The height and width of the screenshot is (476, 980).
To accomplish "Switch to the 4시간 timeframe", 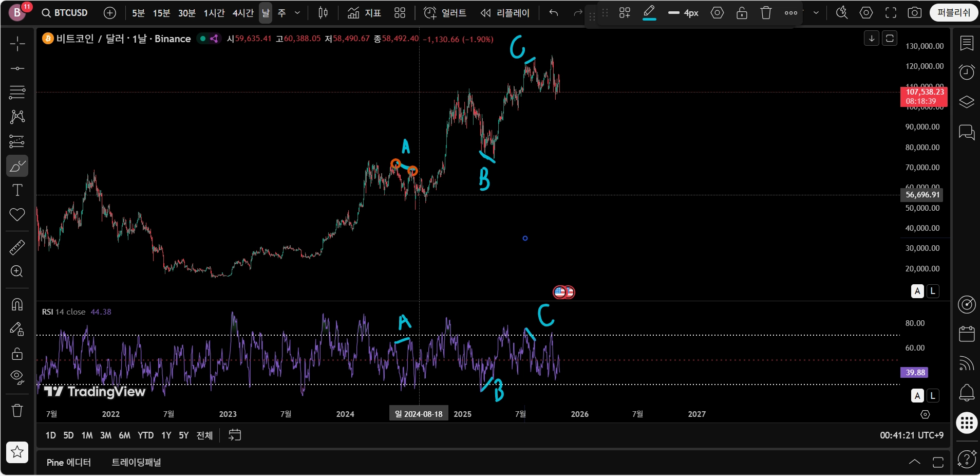I will 243,13.
